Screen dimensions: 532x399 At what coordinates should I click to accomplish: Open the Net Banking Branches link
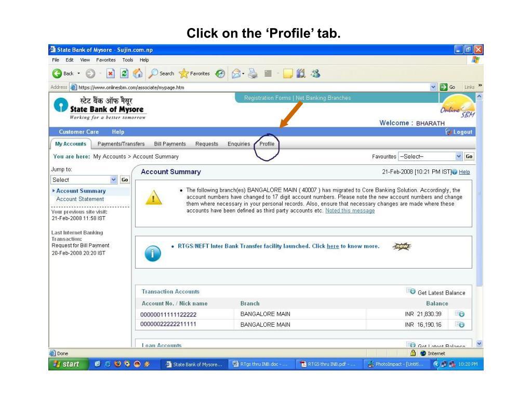(323, 98)
